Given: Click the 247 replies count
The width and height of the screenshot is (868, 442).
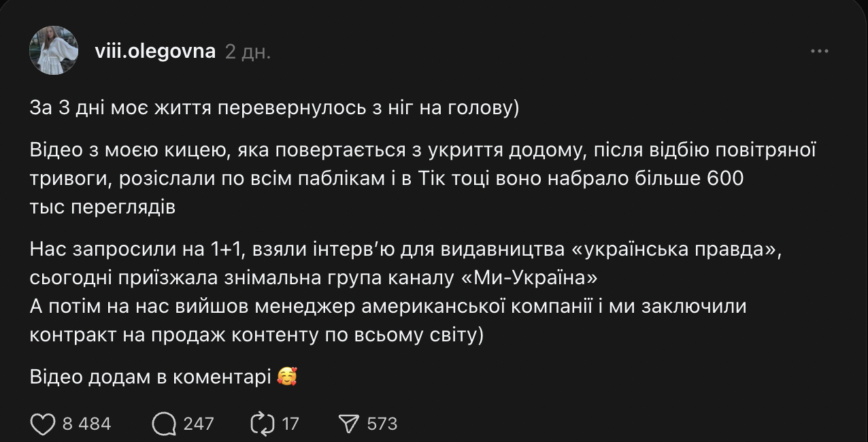Looking at the screenshot, I should click(x=199, y=424).
